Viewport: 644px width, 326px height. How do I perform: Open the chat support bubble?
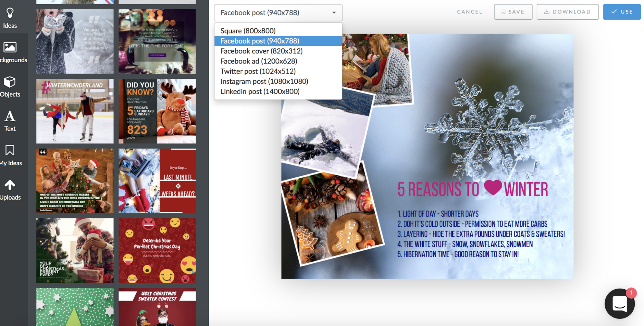(619, 303)
